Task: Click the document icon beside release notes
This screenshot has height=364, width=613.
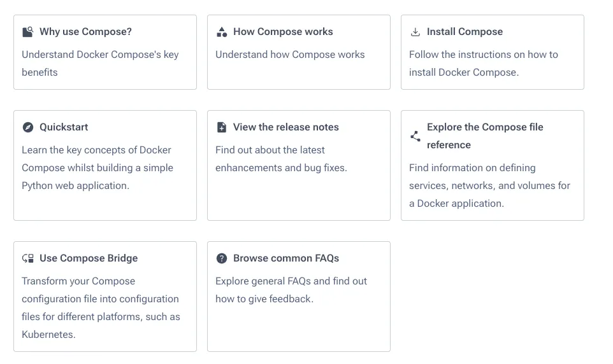Action: [x=222, y=127]
